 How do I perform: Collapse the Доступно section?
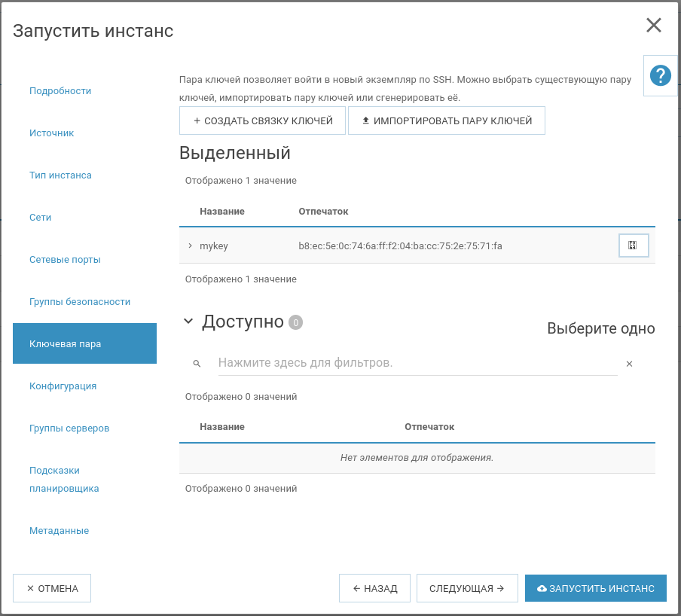click(188, 322)
